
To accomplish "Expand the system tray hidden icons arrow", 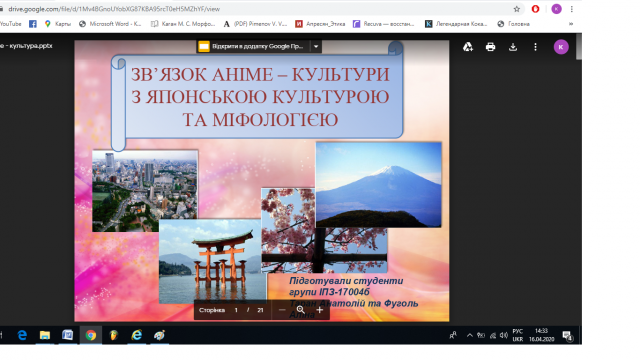I will tap(470, 335).
